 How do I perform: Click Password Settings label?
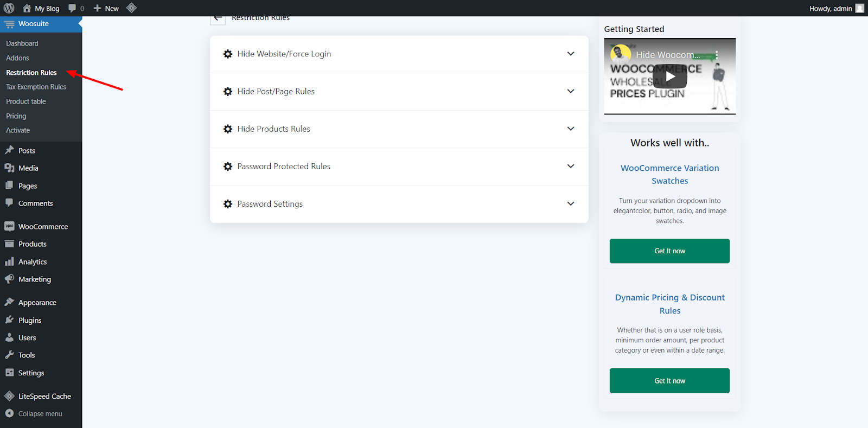pos(270,204)
